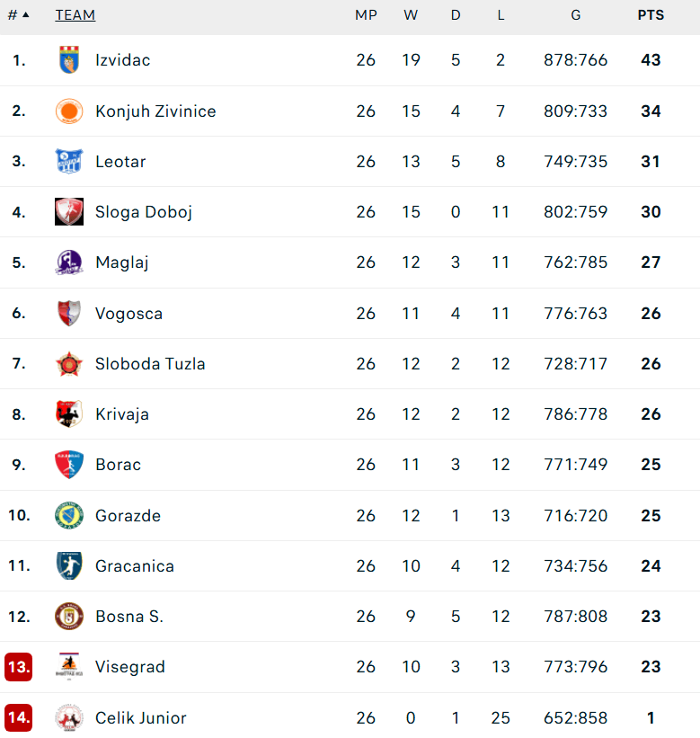Select the Sloboda Tuzla star emblem
This screenshot has height=738, width=700.
pos(69,364)
